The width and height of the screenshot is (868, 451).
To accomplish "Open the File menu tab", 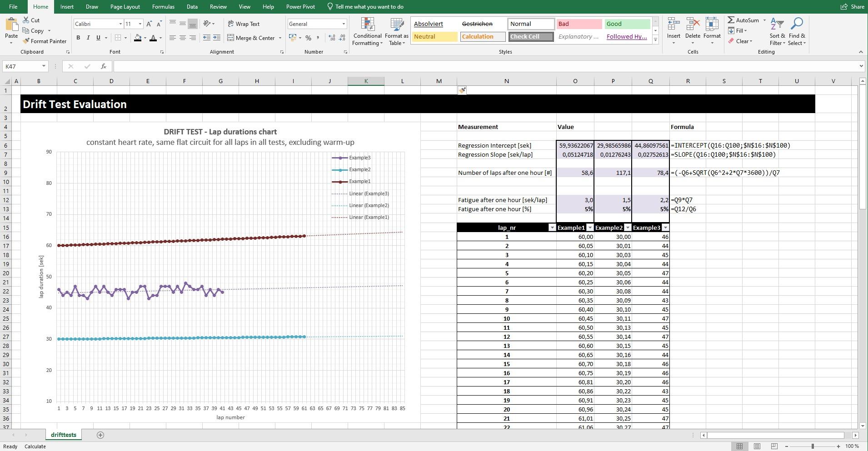I will 13,7.
